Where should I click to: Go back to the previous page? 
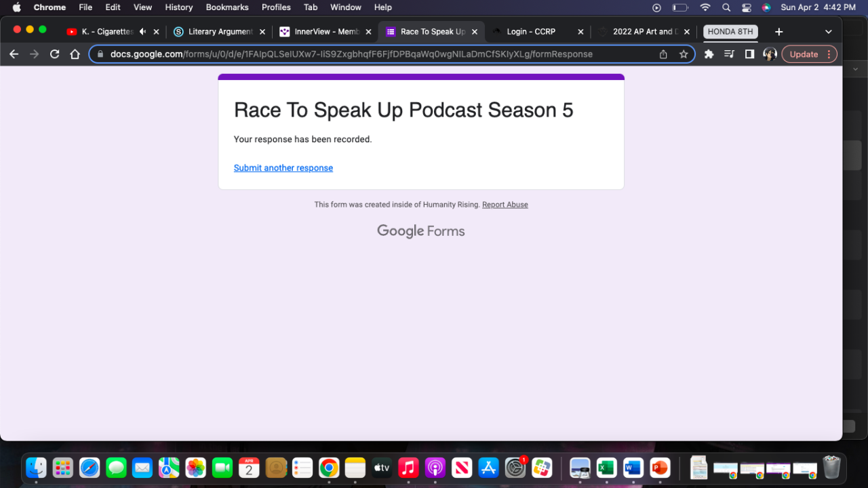(x=14, y=54)
